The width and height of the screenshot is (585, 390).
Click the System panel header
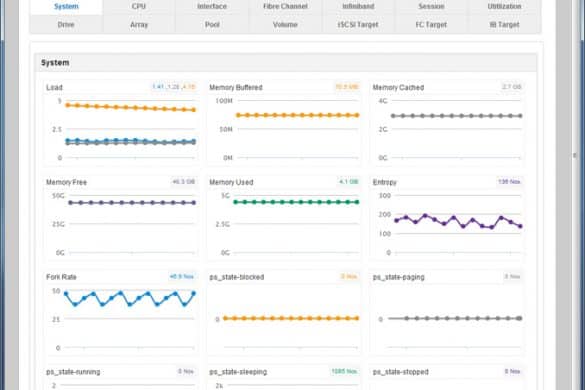[x=285, y=63]
